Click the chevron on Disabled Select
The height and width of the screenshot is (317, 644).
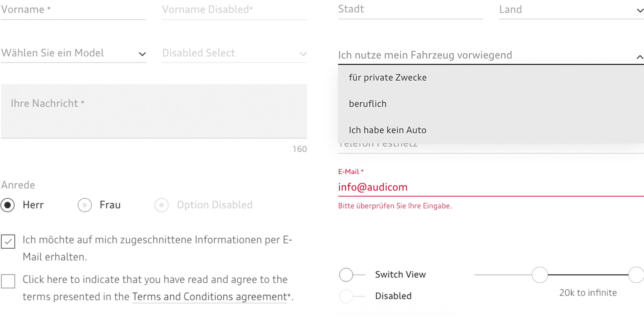(x=303, y=54)
